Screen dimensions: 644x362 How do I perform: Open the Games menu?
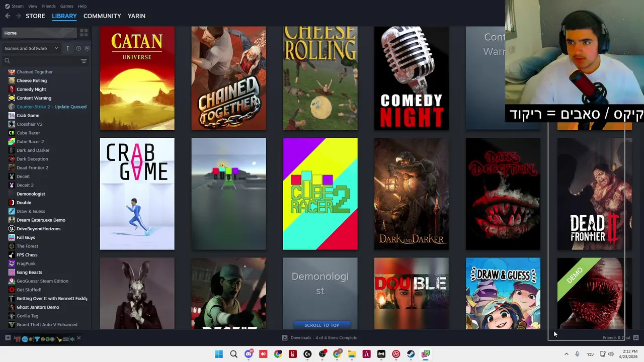(66, 6)
